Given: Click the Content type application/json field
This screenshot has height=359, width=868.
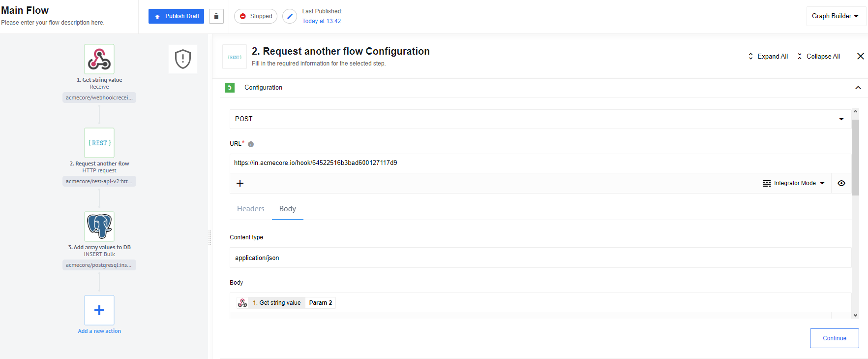Looking at the screenshot, I should [x=540, y=258].
